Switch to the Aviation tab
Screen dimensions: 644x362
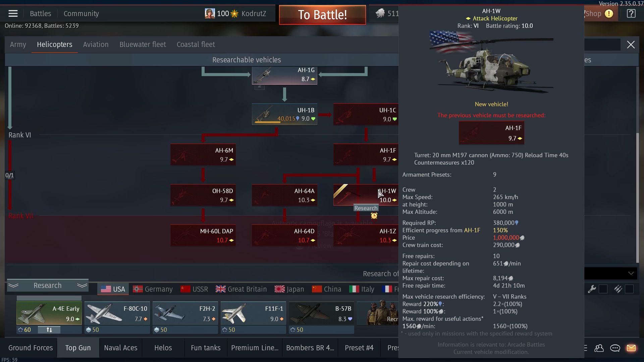(x=96, y=45)
